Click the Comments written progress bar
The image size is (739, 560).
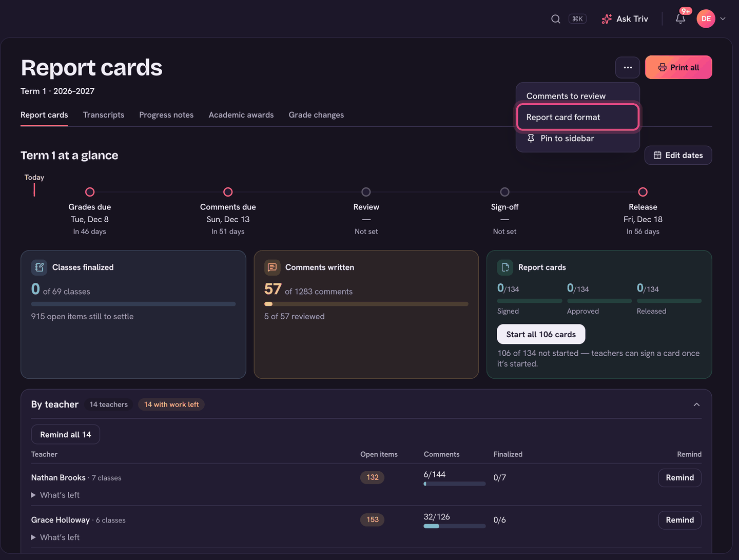coord(366,304)
